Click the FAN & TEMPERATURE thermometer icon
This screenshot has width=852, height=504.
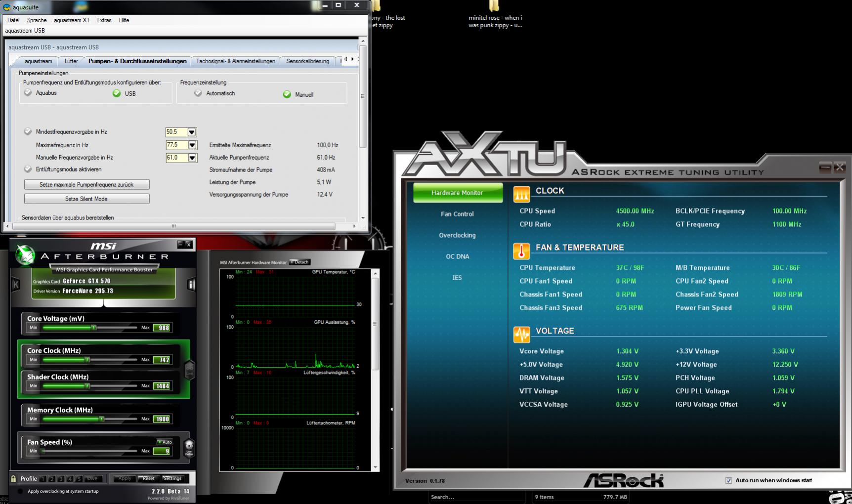pyautogui.click(x=521, y=251)
